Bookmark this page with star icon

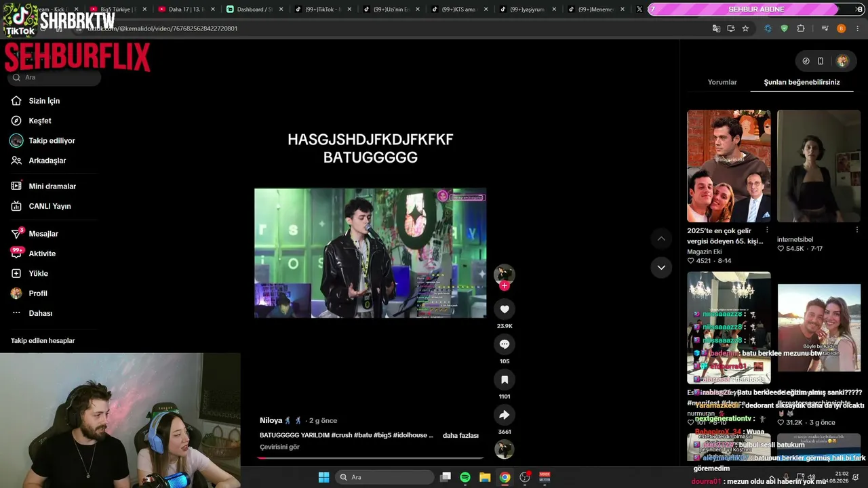click(x=745, y=28)
